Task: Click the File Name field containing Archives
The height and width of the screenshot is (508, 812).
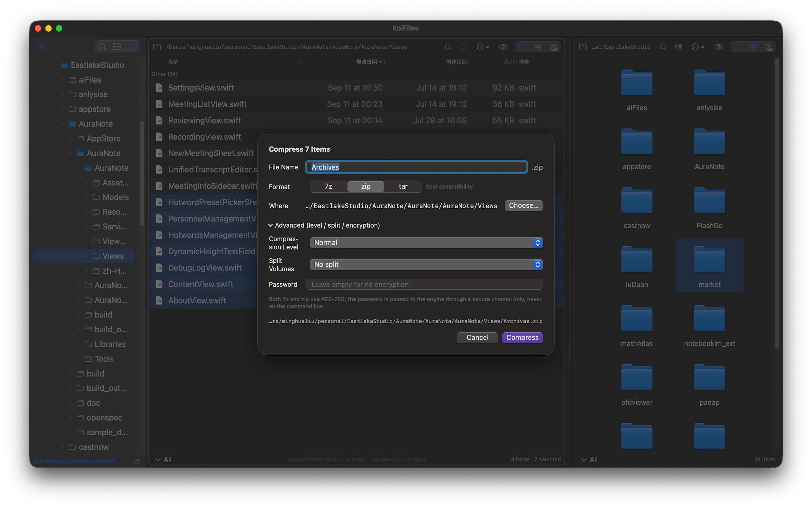Action: coord(416,167)
